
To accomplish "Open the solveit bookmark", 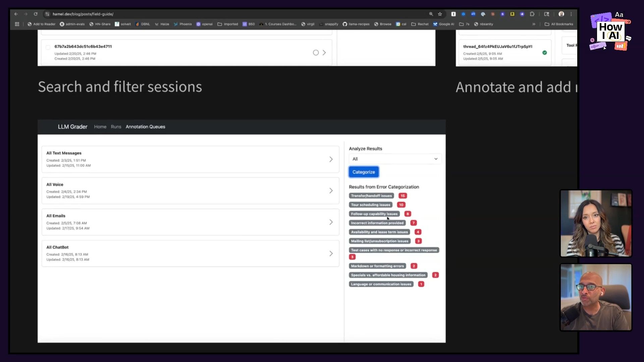I will coord(123,24).
